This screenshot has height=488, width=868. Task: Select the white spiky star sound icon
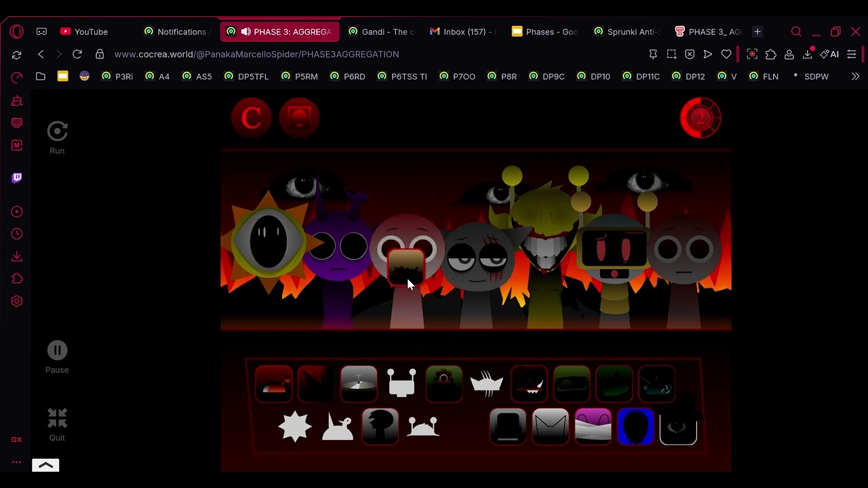295,427
